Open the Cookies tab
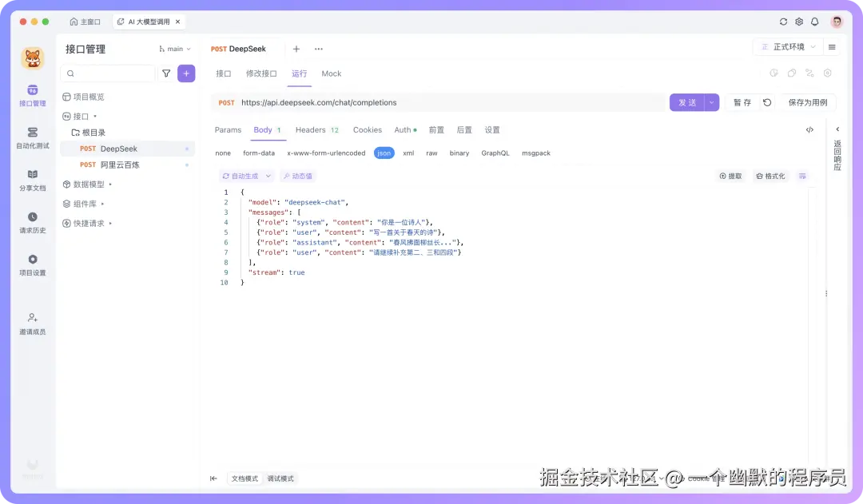This screenshot has width=863, height=504. pyautogui.click(x=367, y=130)
